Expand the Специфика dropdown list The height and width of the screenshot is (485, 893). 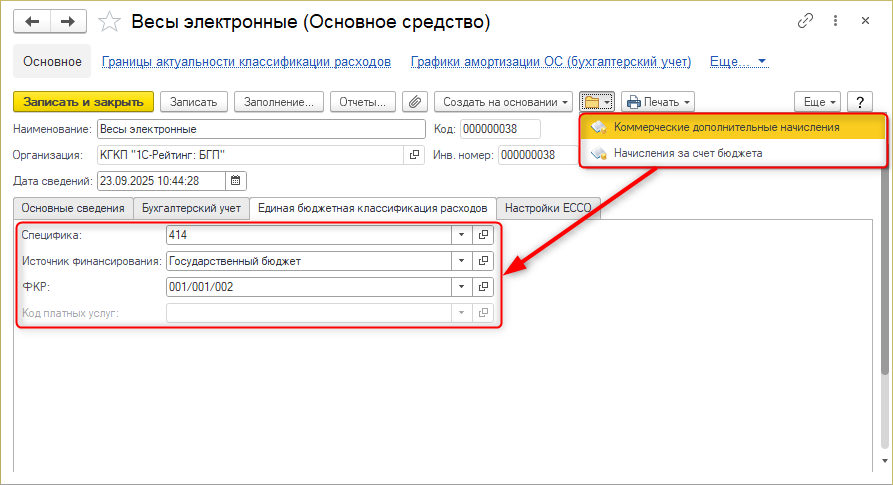461,235
